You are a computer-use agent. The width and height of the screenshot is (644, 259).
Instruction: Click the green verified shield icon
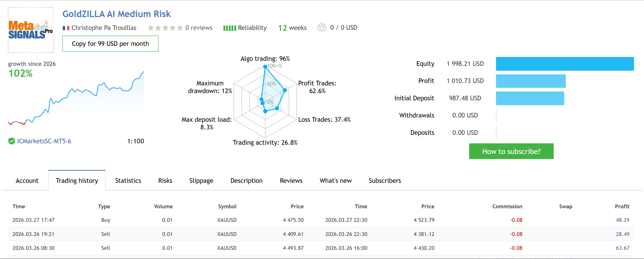pos(11,141)
